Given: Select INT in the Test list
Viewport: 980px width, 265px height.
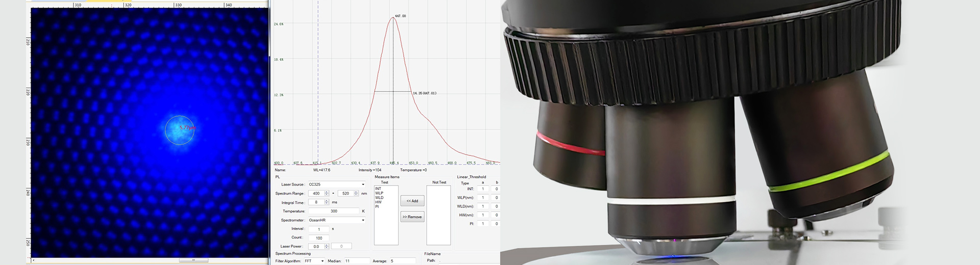Looking at the screenshot, I should pos(378,189).
